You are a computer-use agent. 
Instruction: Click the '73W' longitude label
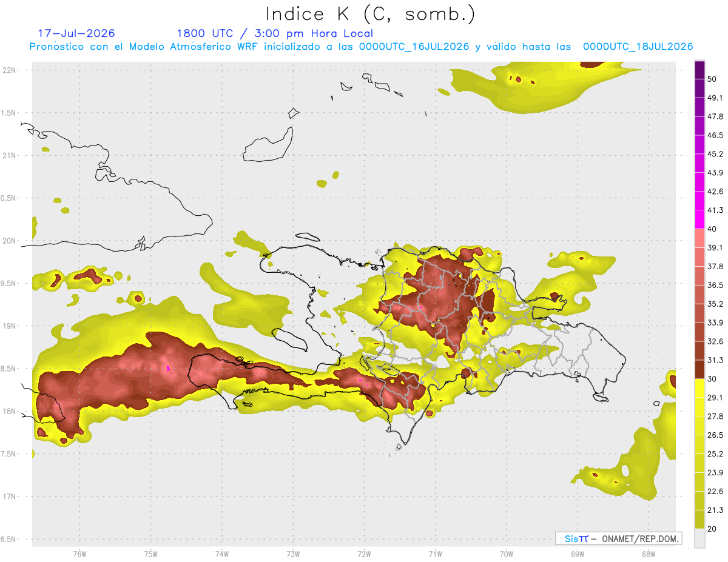pyautogui.click(x=293, y=554)
